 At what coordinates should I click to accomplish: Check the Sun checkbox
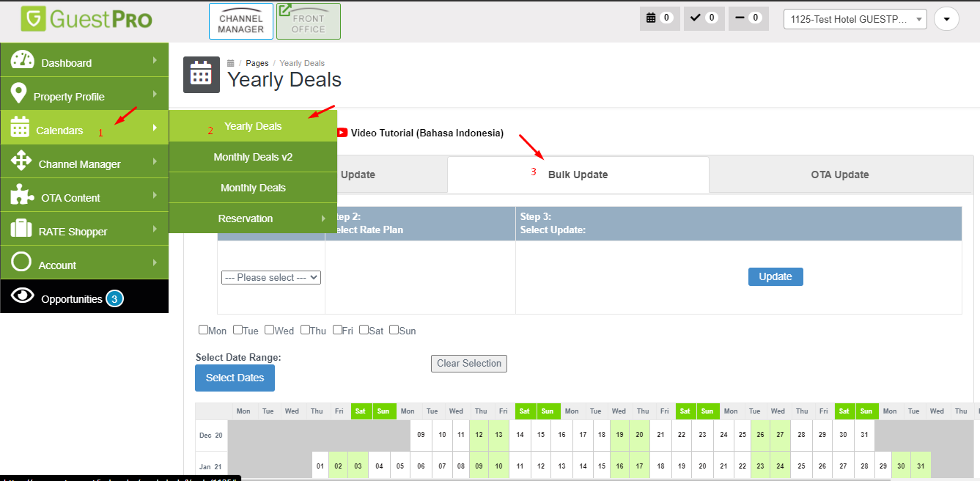(394, 330)
